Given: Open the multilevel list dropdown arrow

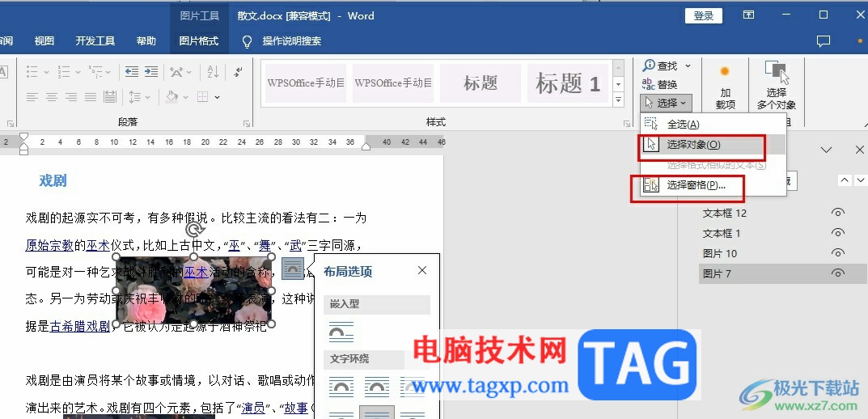Looking at the screenshot, I should (x=108, y=72).
